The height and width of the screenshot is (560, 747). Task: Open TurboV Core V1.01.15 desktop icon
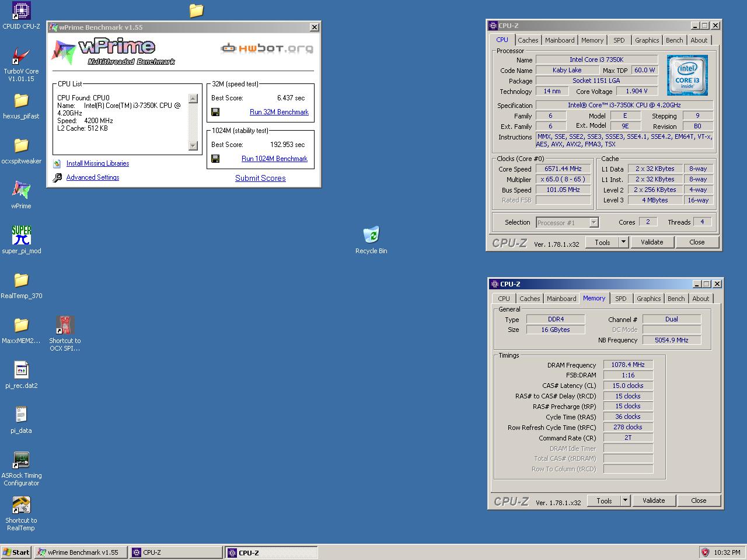[x=21, y=55]
